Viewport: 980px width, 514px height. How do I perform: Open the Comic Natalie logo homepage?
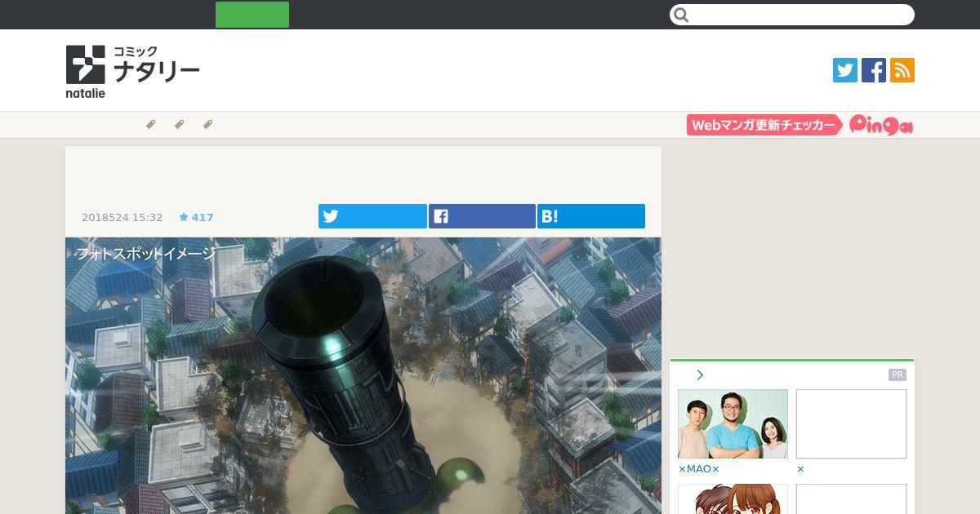pyautogui.click(x=132, y=71)
